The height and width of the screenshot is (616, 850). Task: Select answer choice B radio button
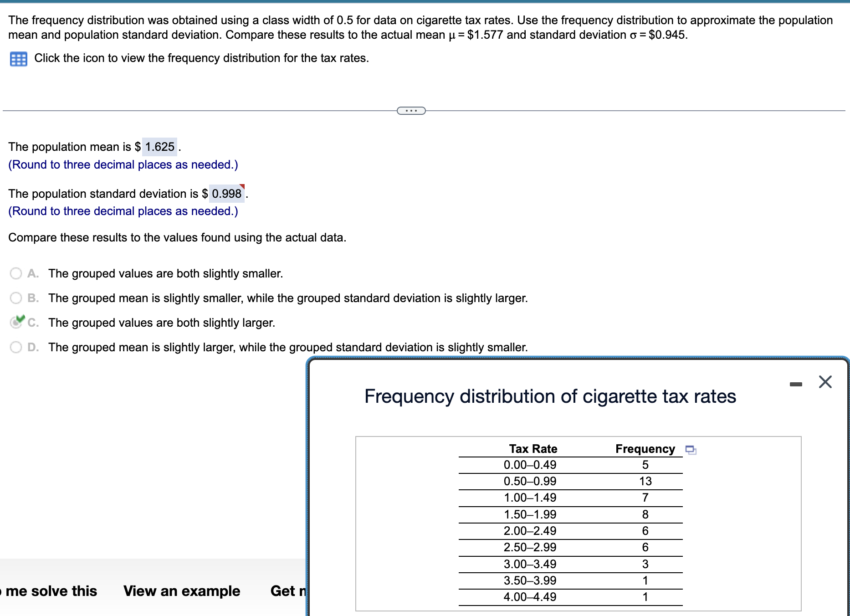pos(16,297)
